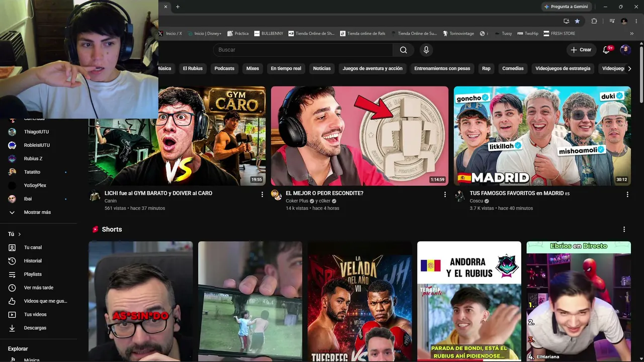Select the Mixes filter chip

coord(253,68)
